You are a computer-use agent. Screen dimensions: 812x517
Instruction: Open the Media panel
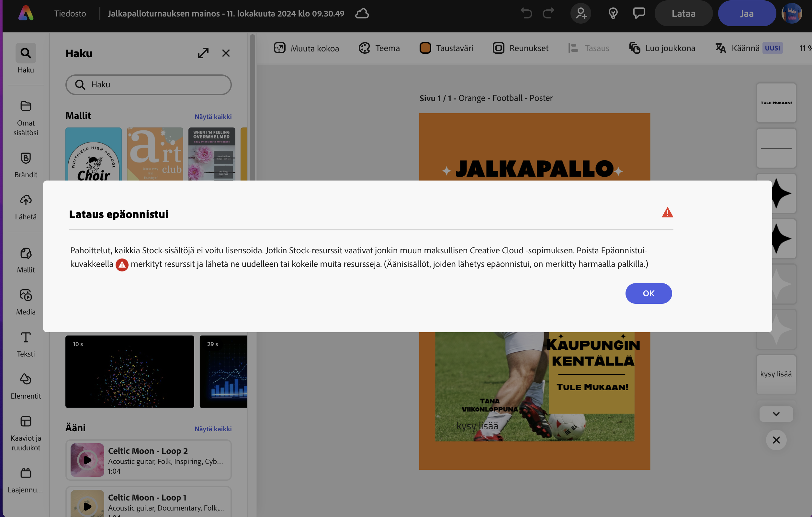click(x=26, y=296)
